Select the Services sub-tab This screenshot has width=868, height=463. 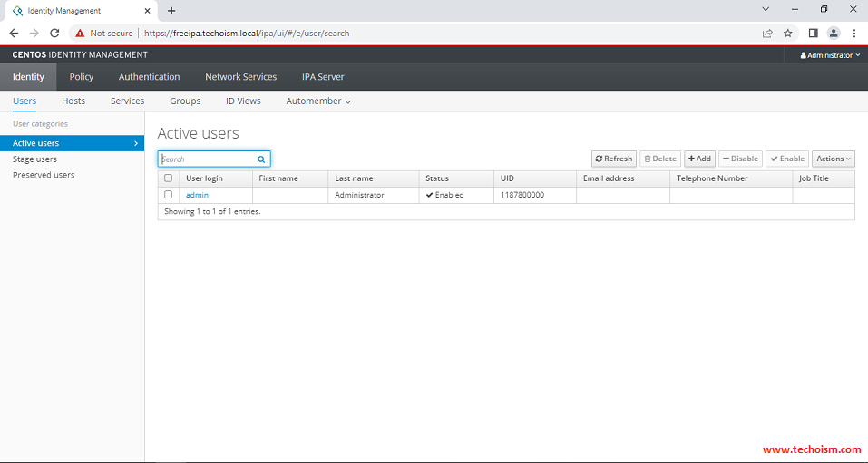click(127, 101)
